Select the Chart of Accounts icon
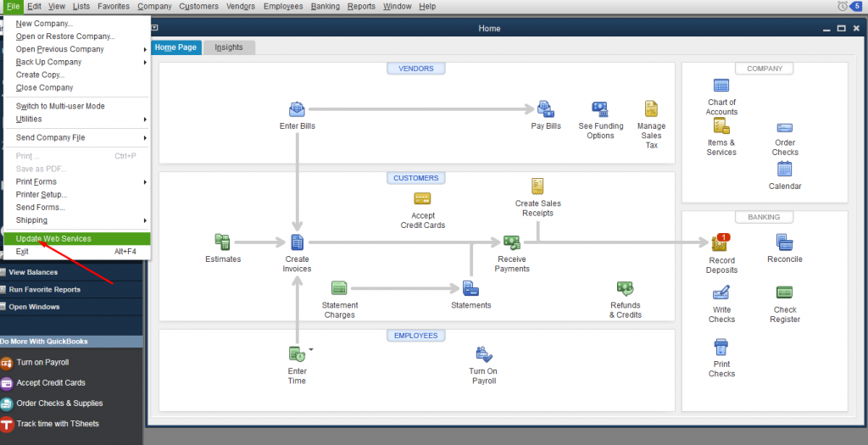 coord(721,86)
